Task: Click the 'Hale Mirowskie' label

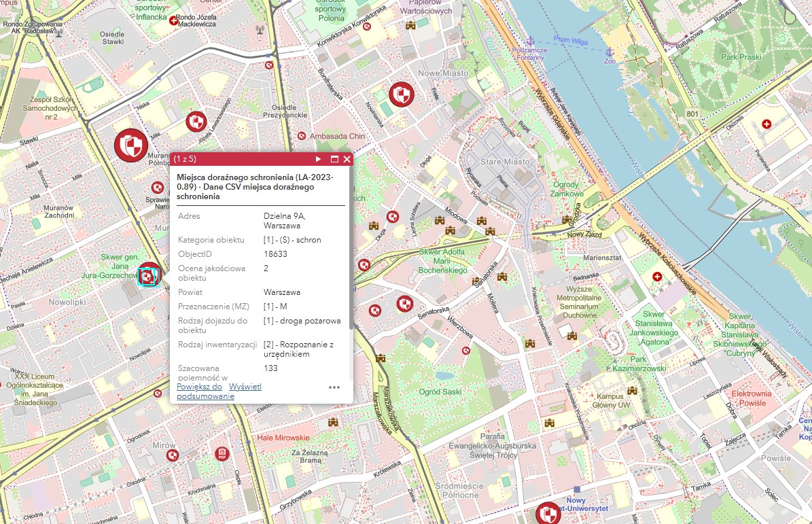Action: (283, 438)
